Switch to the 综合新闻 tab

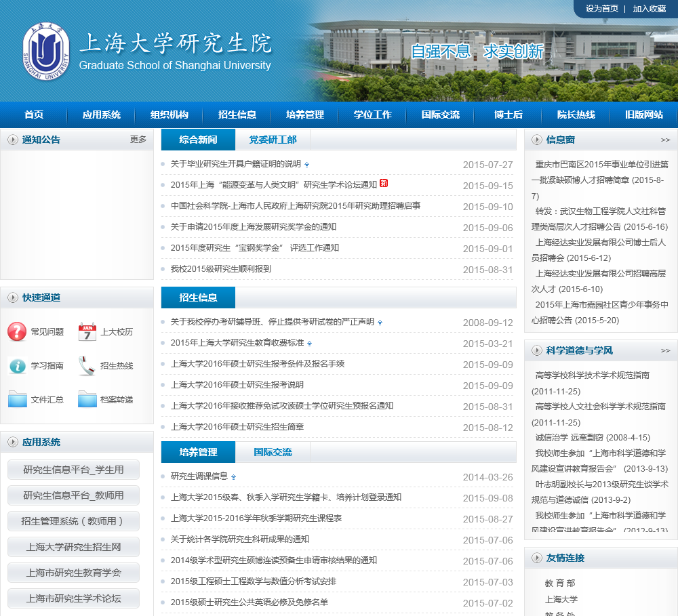pos(198,140)
